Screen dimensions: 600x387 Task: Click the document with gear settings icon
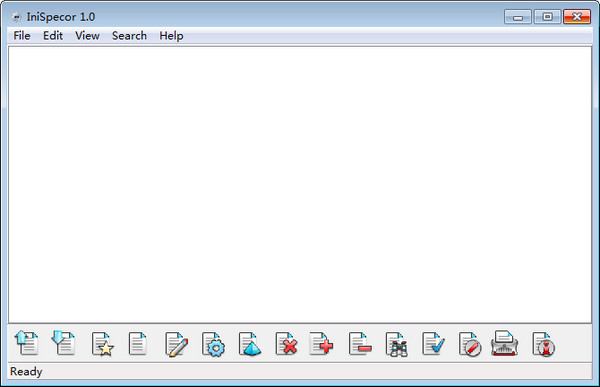coord(214,344)
